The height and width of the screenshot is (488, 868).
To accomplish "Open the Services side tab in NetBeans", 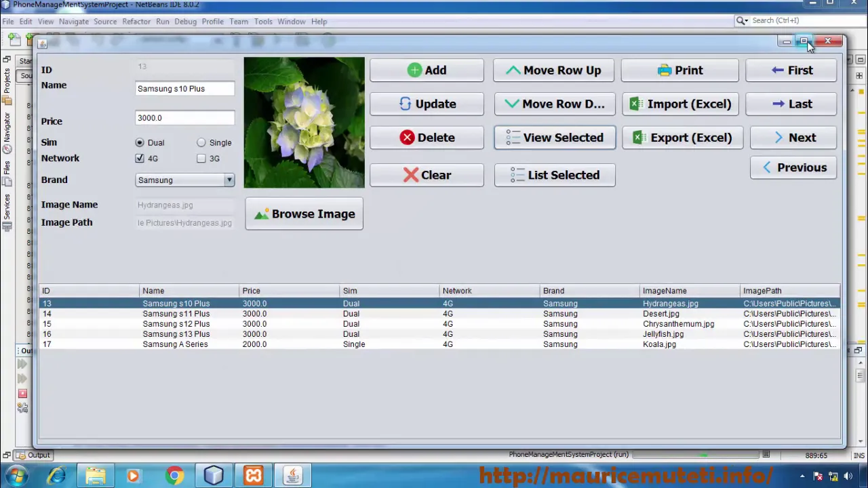I will (7, 213).
